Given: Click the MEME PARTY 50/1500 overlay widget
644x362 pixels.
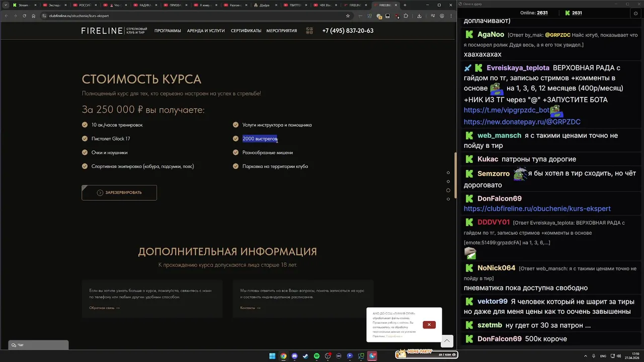Looking at the screenshot, I should [x=426, y=353].
